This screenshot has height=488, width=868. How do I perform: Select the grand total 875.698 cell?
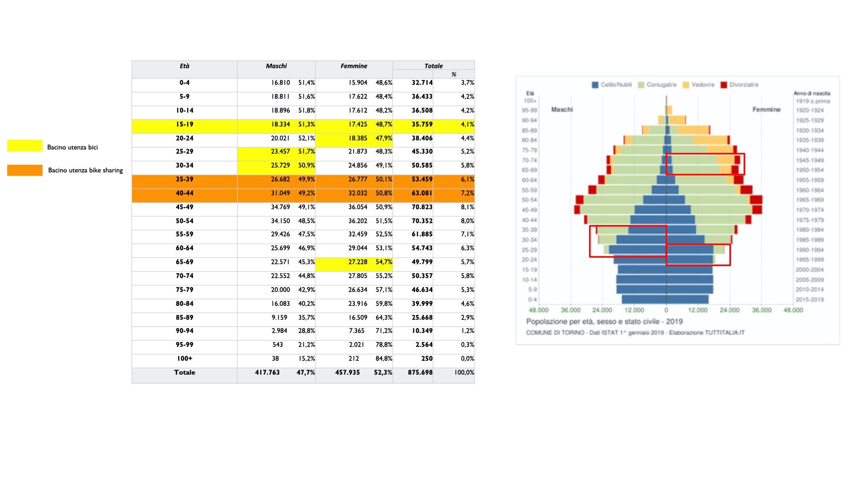point(420,372)
